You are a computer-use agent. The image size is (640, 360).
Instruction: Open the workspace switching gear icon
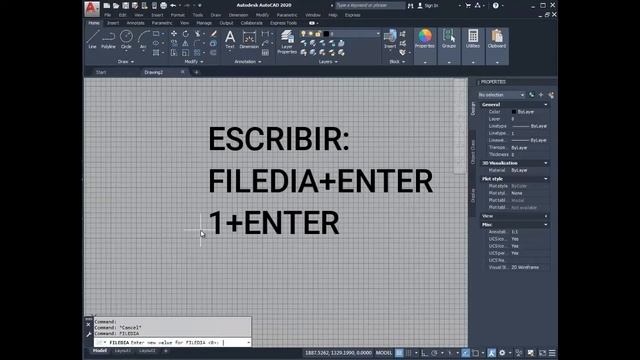pyautogui.click(x=502, y=353)
